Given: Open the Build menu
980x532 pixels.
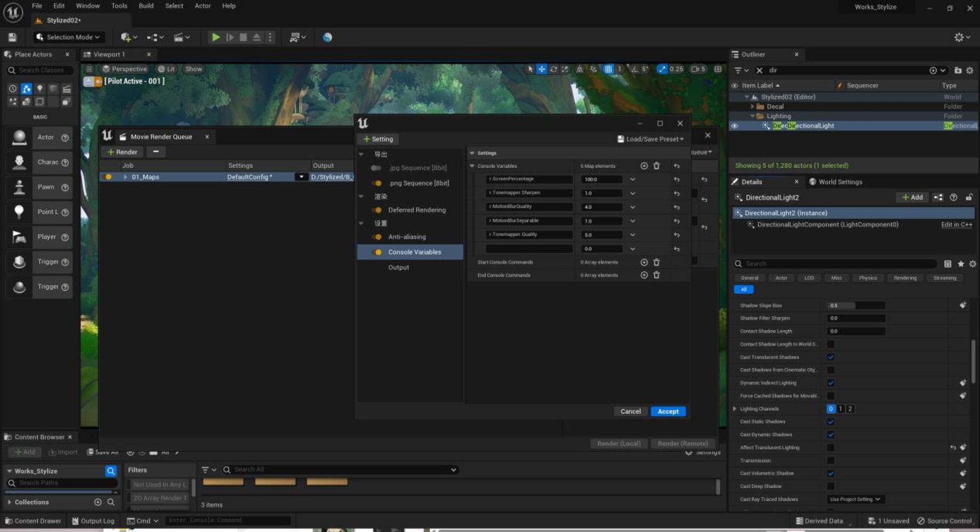Looking at the screenshot, I should [x=146, y=6].
